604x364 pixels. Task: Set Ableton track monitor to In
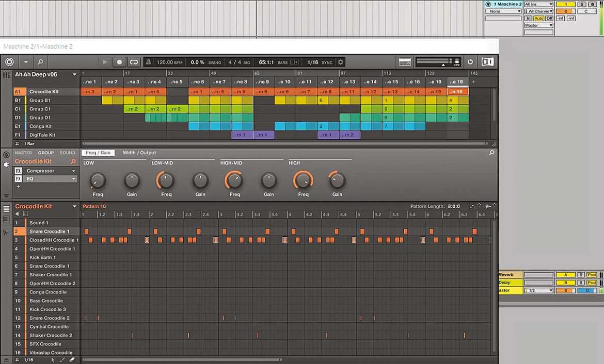pos(528,18)
